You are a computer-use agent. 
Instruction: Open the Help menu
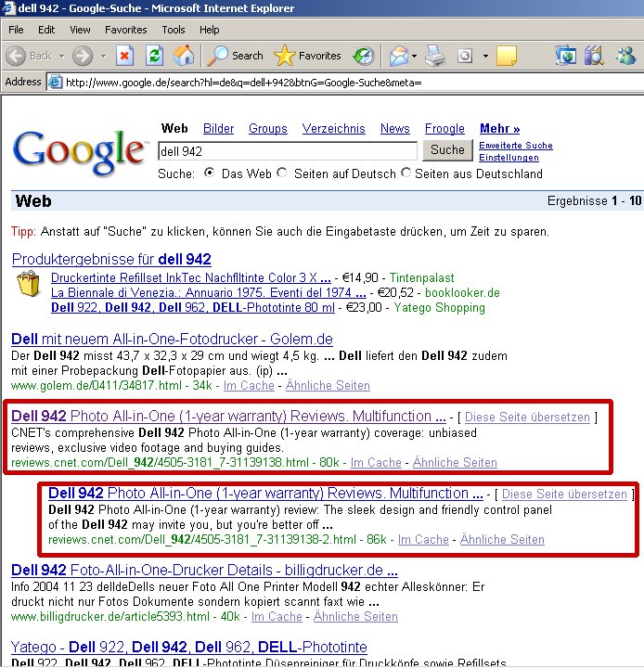pyautogui.click(x=210, y=30)
